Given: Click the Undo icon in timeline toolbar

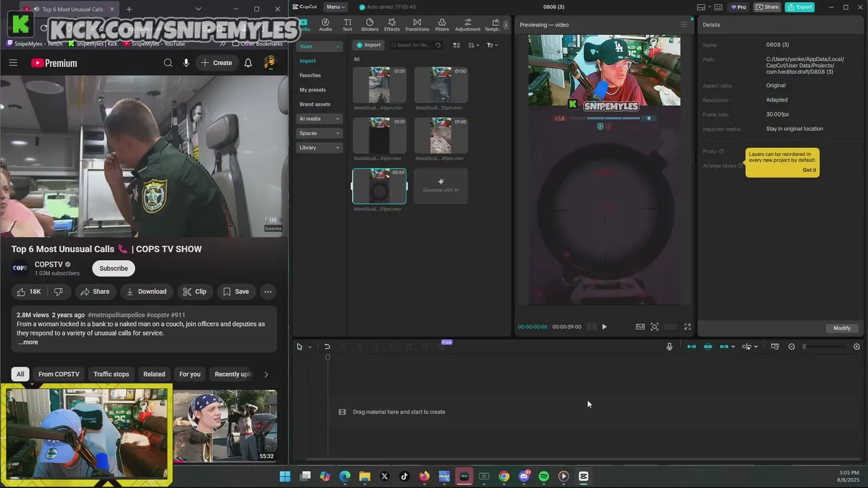Looking at the screenshot, I should coord(327,346).
